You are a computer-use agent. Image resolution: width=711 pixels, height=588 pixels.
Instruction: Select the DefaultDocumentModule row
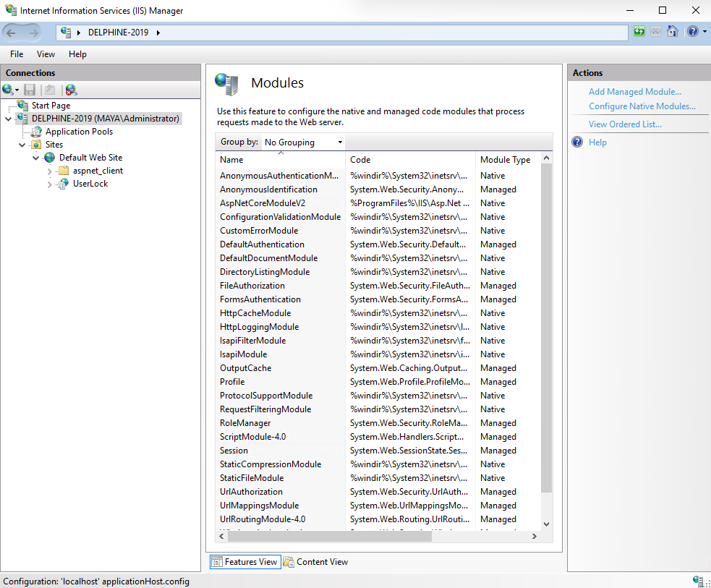[x=378, y=258]
